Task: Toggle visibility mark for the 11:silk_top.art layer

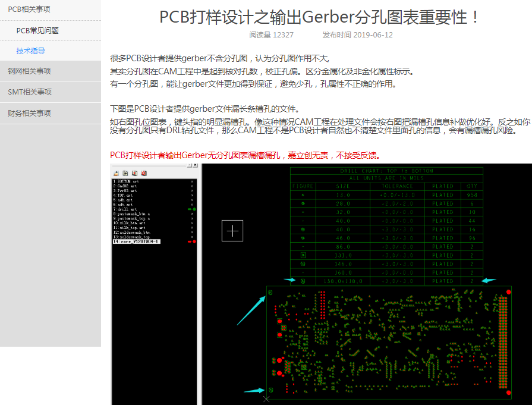Action: 192,227
